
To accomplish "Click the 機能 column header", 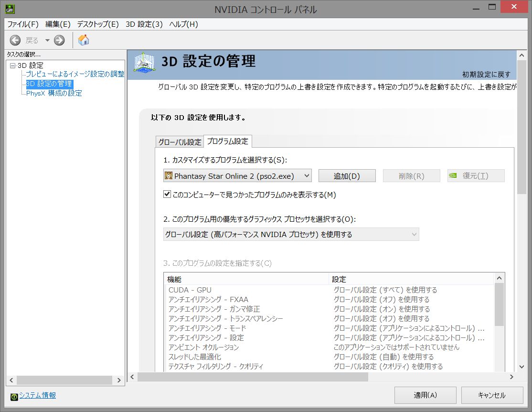I will (x=246, y=279).
